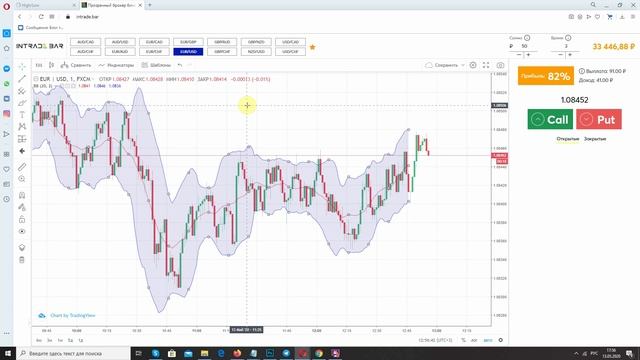This screenshot has height=360, width=640.
Task: Open History clock in Opera sidebar
Action: pyautogui.click(x=7, y=199)
